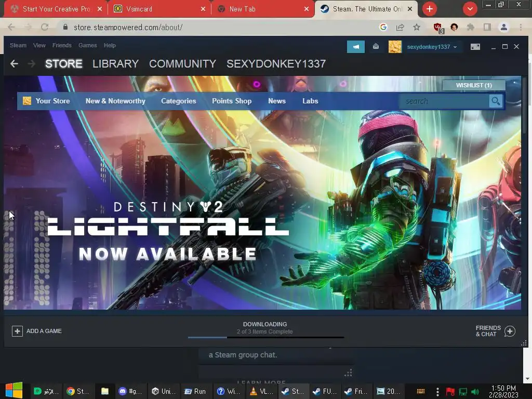
Task: Open the Steam menu
Action: pos(18,45)
